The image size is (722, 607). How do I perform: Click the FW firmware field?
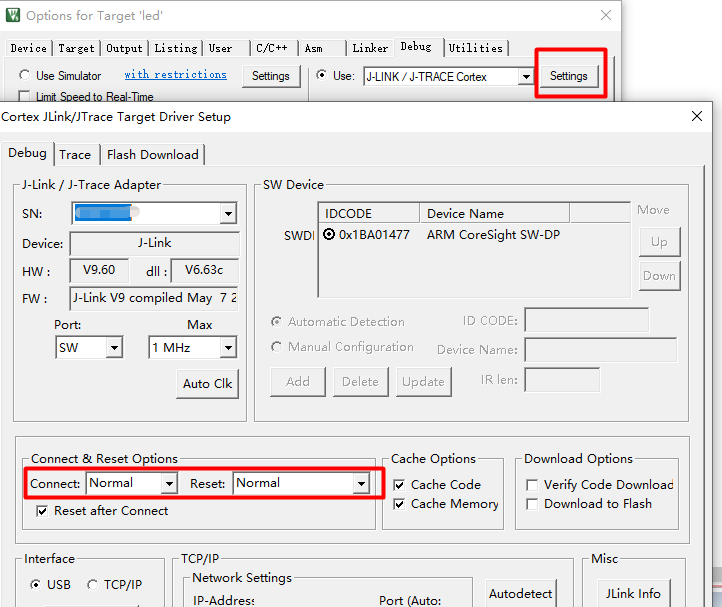pyautogui.click(x=154, y=298)
